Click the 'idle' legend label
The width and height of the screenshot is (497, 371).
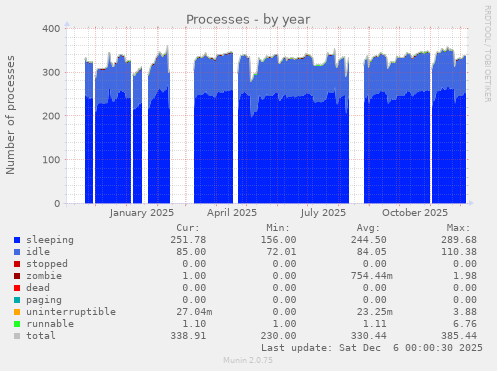pos(38,252)
